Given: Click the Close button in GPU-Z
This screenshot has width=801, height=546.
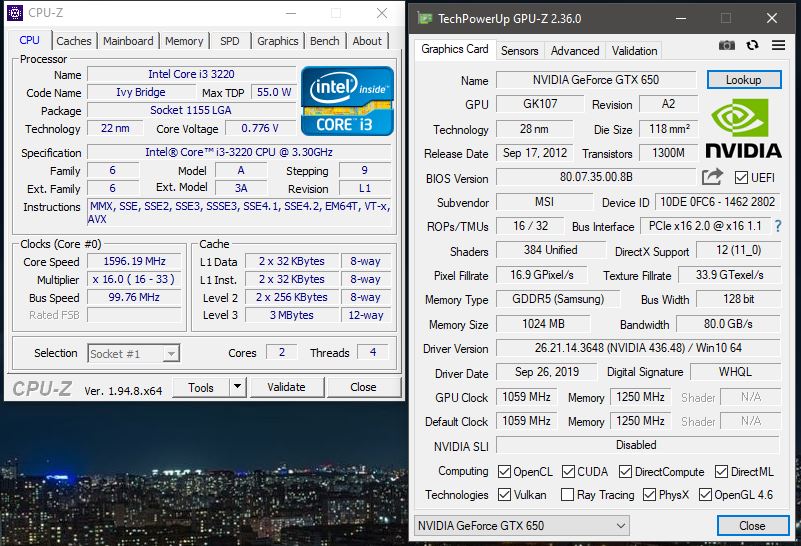Looking at the screenshot, I should tap(752, 526).
